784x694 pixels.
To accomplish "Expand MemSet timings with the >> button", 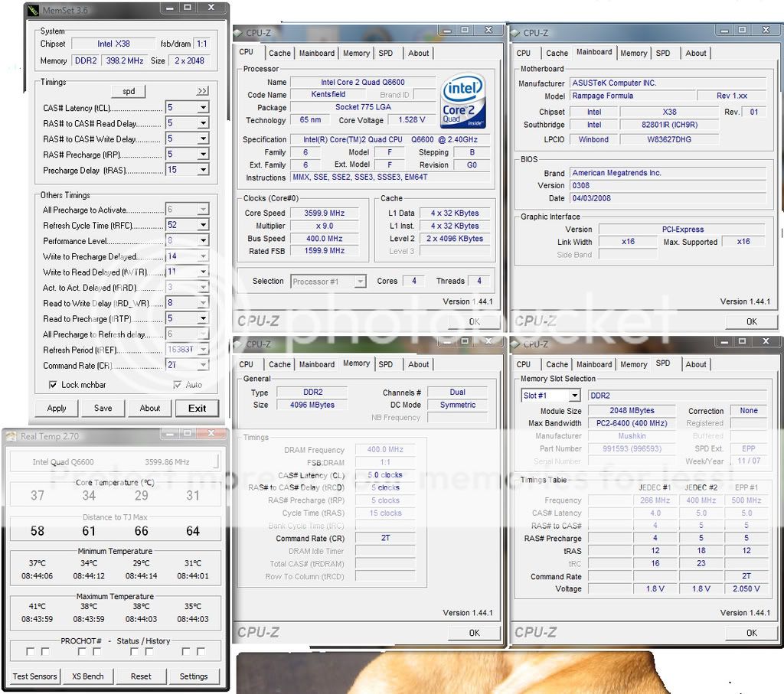I will [x=201, y=91].
